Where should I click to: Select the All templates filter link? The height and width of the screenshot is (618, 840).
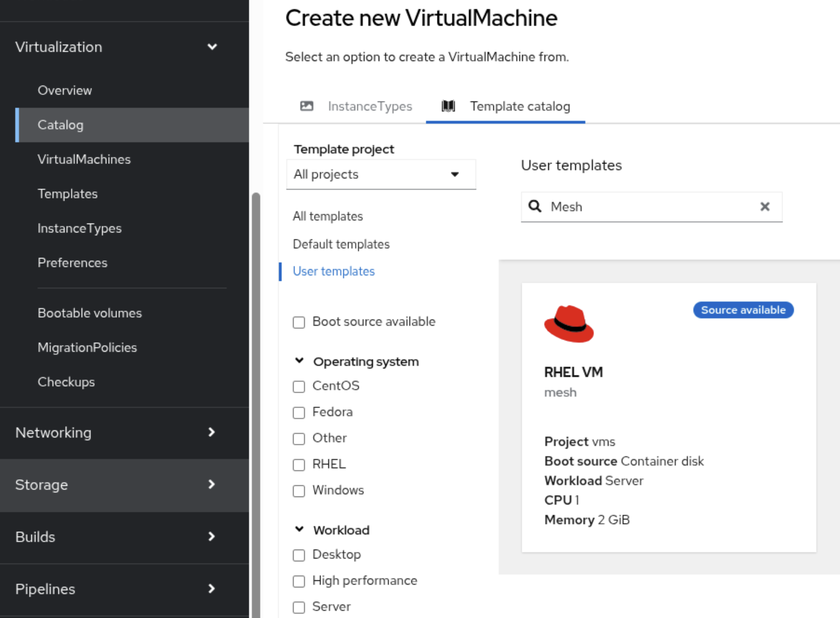(327, 216)
